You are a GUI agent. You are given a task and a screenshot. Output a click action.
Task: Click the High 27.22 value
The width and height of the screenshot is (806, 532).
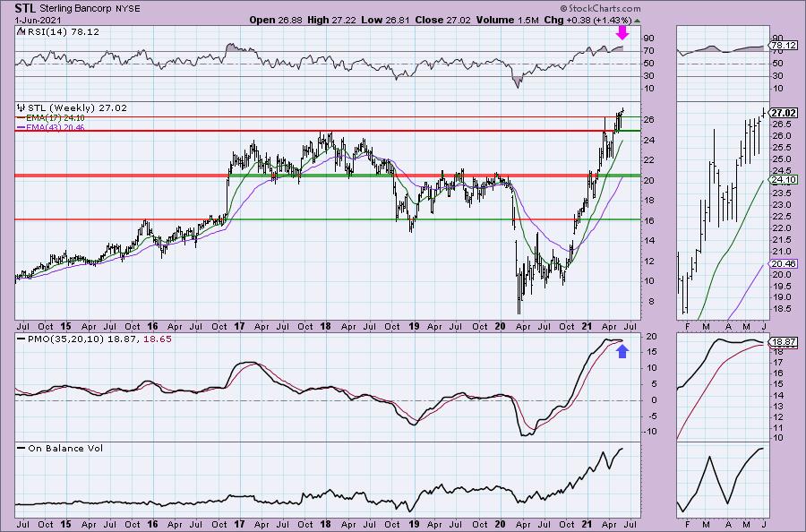[332, 20]
